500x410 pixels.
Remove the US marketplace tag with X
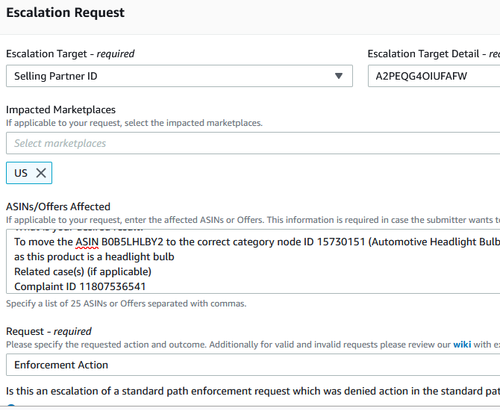(41, 173)
